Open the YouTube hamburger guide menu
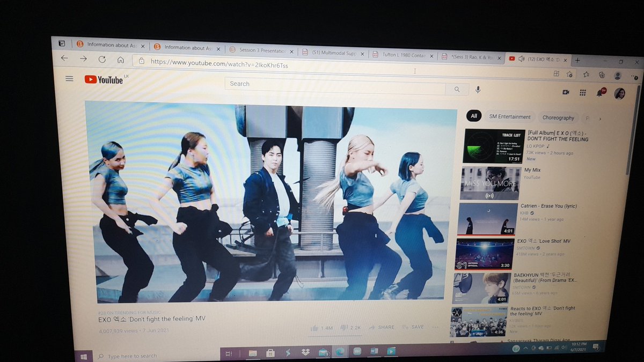The height and width of the screenshot is (362, 644). [x=69, y=79]
